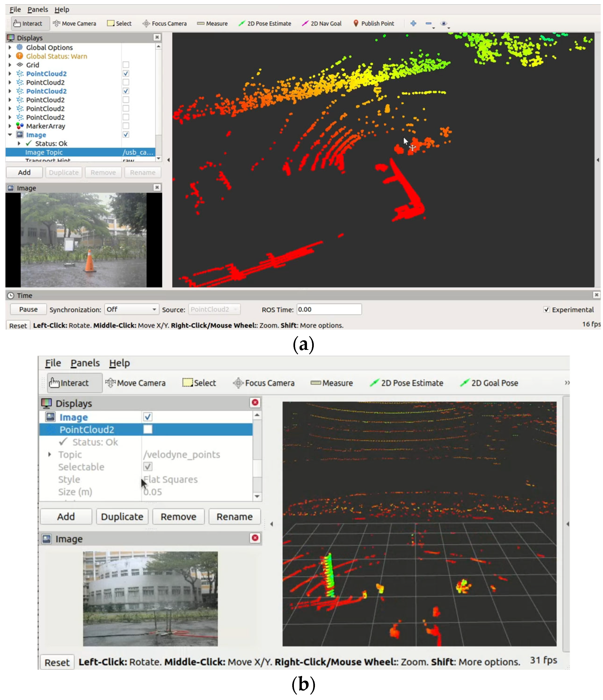Screen dimensions: 603x700
Task: Toggle the Selectable property checkbox
Action: [148, 467]
